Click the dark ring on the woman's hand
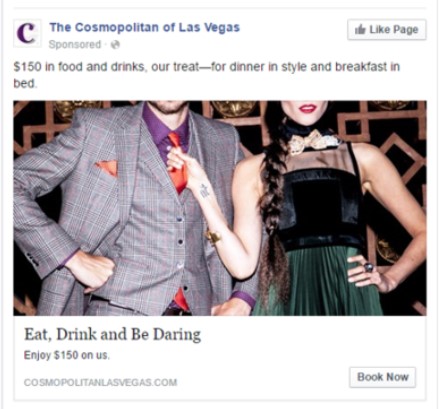 pyautogui.click(x=368, y=267)
